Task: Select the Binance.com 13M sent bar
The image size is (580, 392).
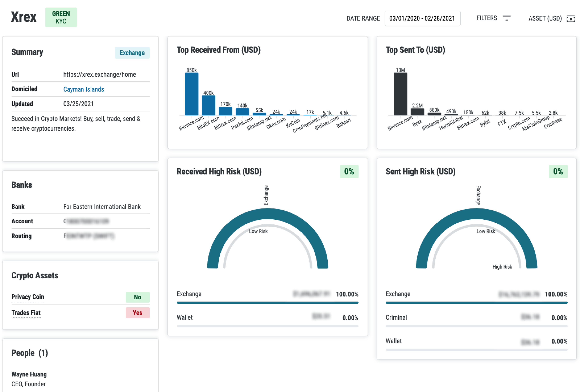Action: coord(400,94)
